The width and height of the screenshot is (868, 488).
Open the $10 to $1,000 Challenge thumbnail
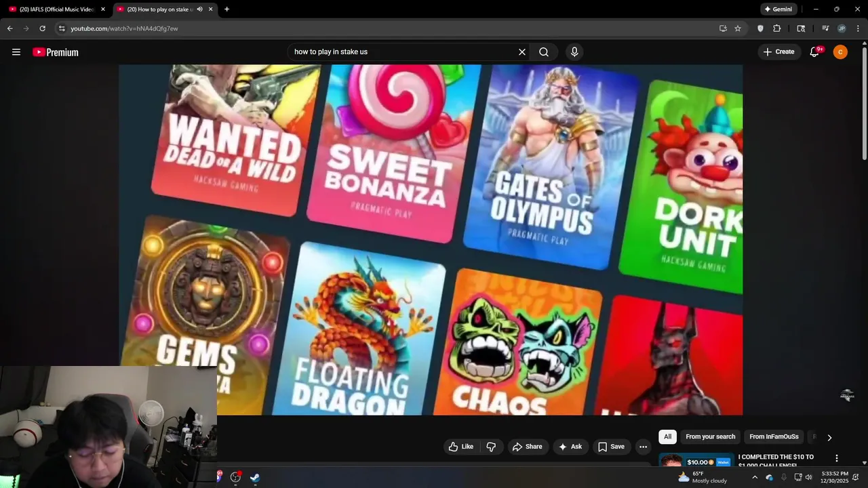(696, 460)
